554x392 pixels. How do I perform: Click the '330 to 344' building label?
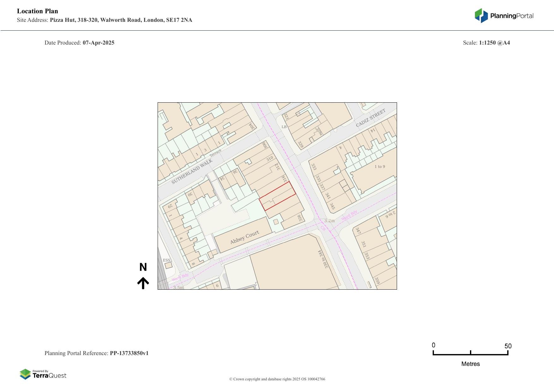323,259
